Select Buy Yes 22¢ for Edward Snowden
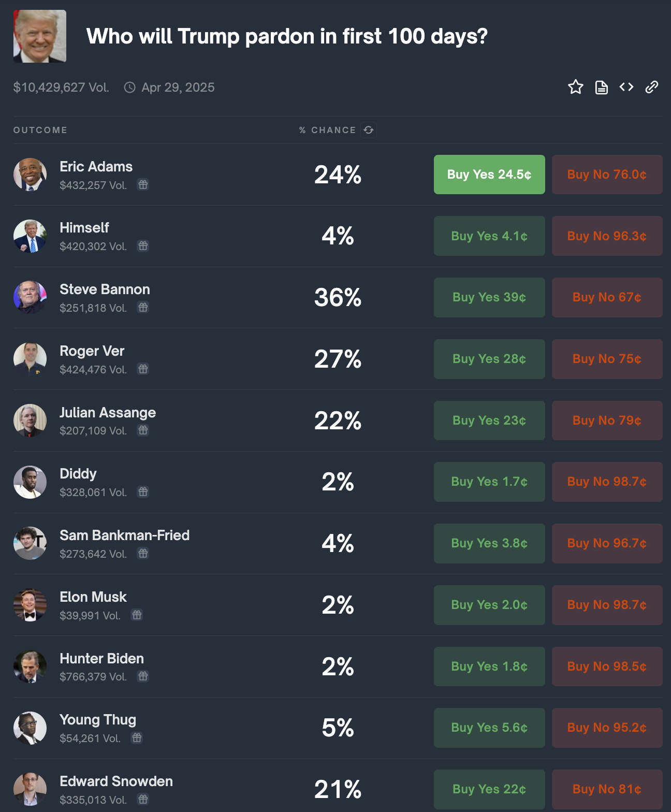The height and width of the screenshot is (812, 671). click(x=489, y=789)
